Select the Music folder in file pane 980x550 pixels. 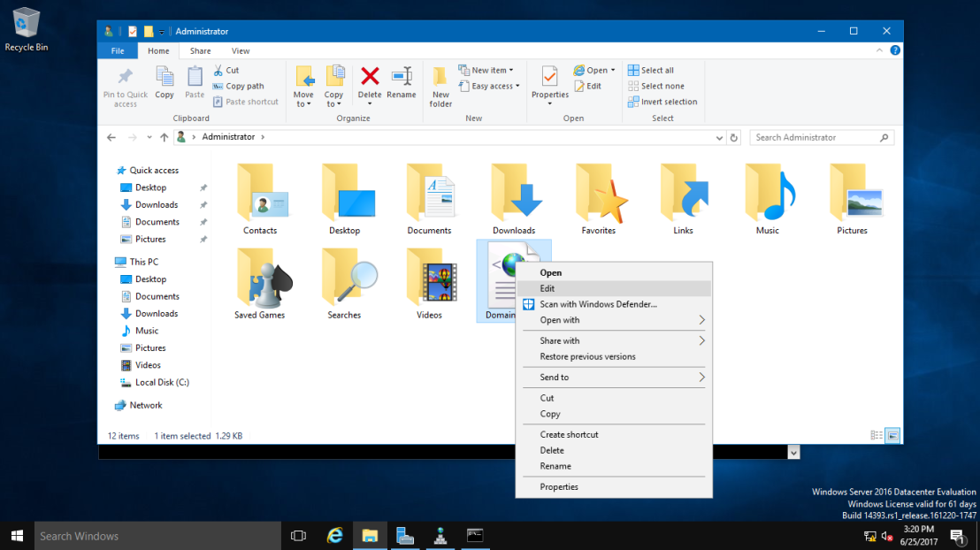click(x=768, y=199)
